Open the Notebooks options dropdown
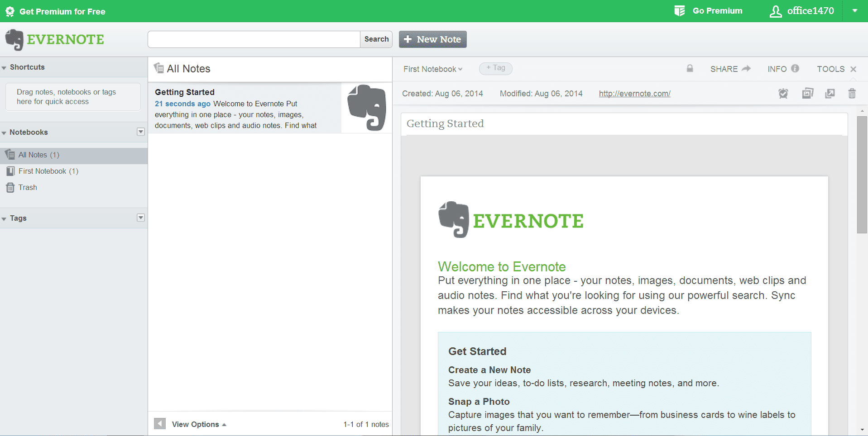This screenshot has height=436, width=868. click(x=141, y=132)
